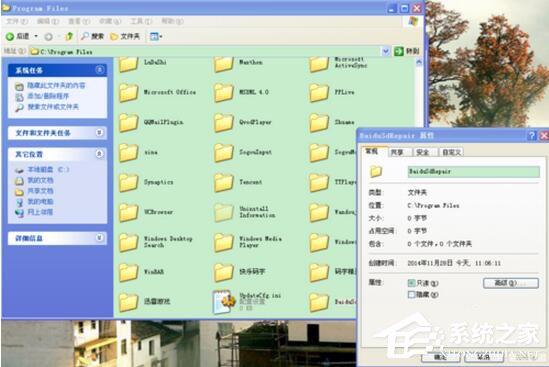Collapse the System Tasks (系统任务) panel

click(x=99, y=70)
